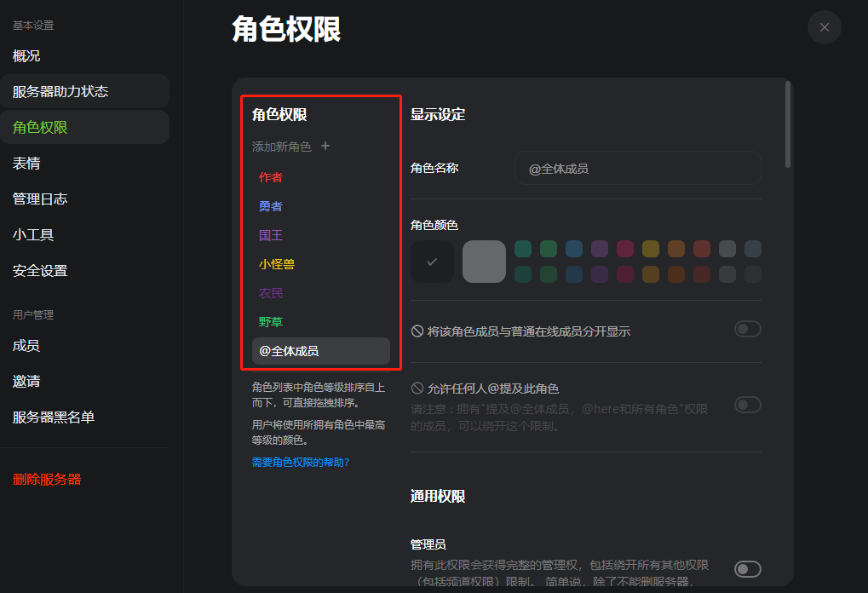Click 添加新角色 to create a role
This screenshot has width=868, height=593.
[282, 147]
